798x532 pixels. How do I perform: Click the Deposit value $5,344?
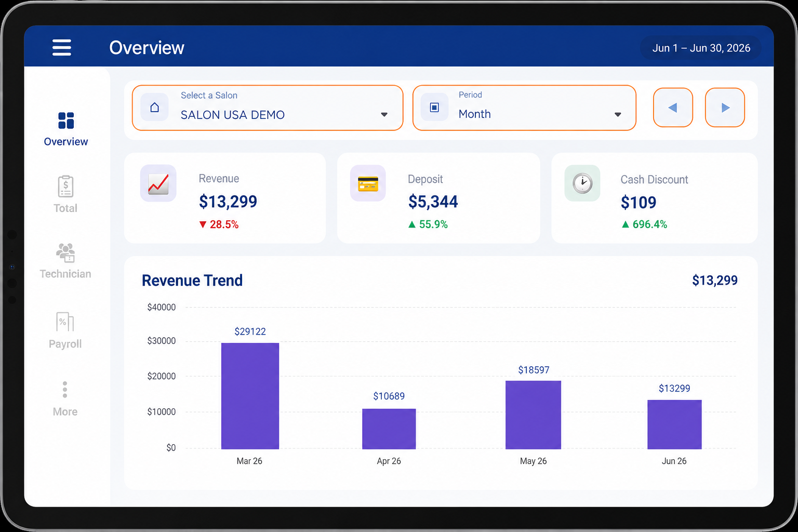(x=433, y=202)
